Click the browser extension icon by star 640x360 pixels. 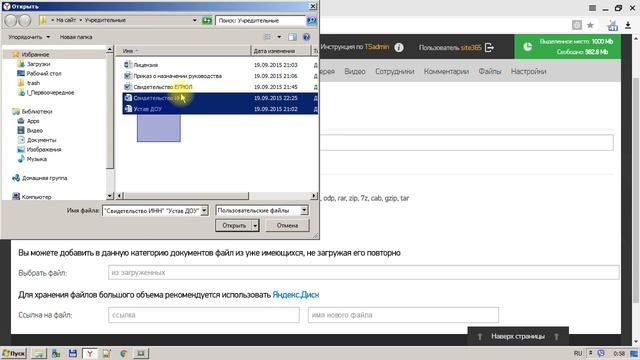tap(612, 26)
